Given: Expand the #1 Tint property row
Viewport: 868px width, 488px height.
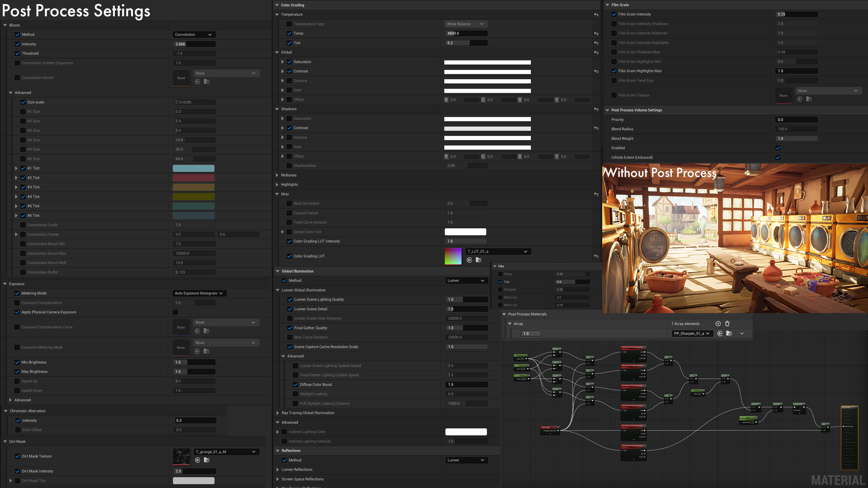Looking at the screenshot, I should click(16, 168).
